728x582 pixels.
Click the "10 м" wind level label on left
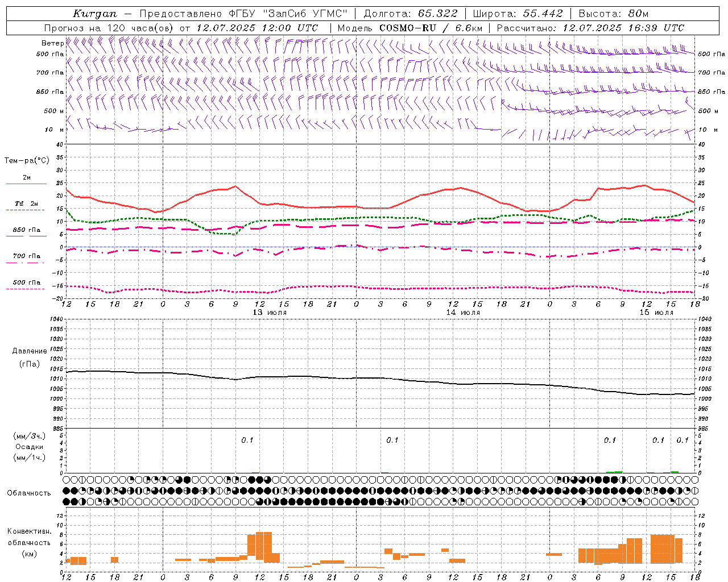coord(53,130)
